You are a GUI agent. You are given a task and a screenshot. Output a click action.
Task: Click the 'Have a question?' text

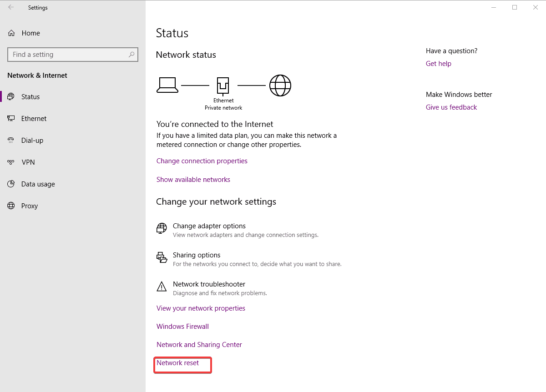[452, 51]
